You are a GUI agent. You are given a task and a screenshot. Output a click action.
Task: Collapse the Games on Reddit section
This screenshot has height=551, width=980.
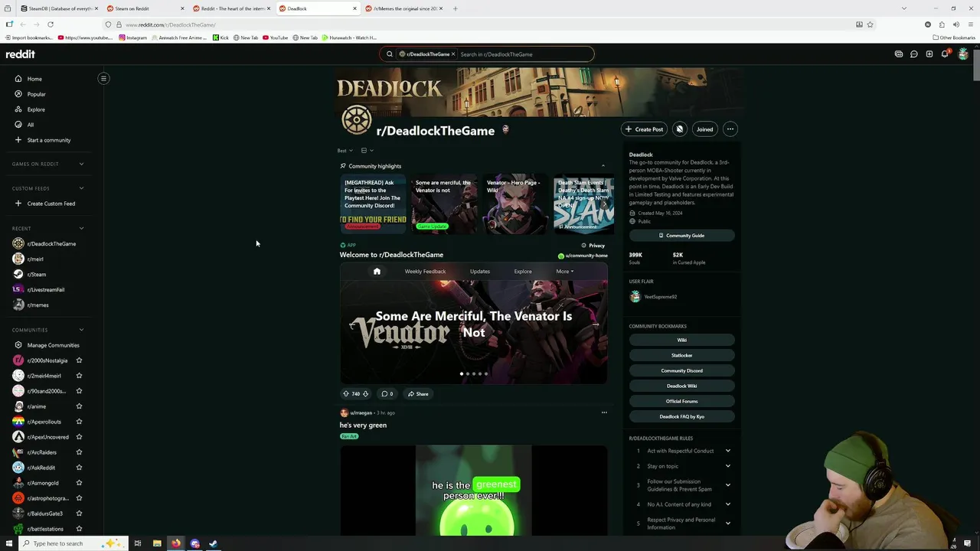[x=81, y=164]
